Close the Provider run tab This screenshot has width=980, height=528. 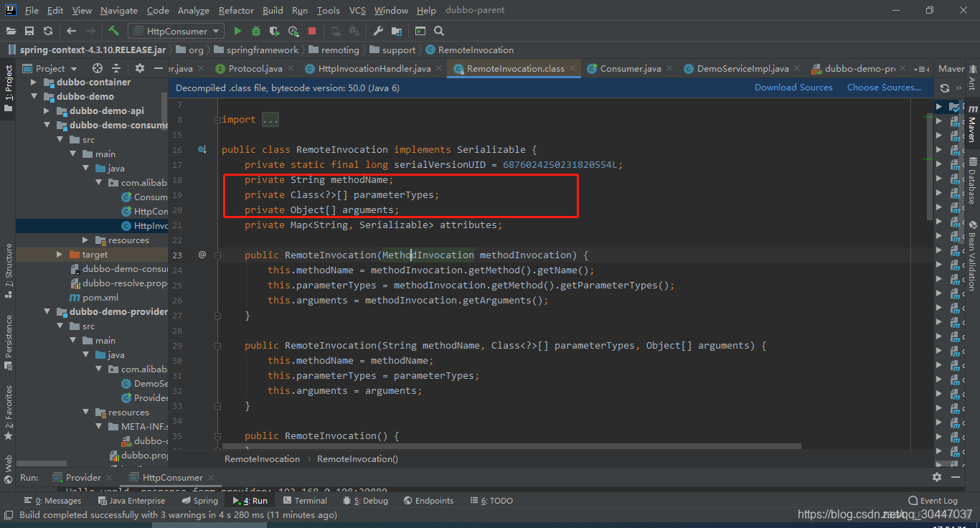(x=109, y=478)
